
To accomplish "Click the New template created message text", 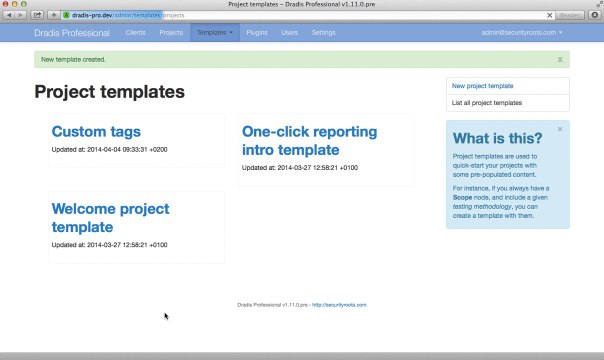I will (73, 59).
